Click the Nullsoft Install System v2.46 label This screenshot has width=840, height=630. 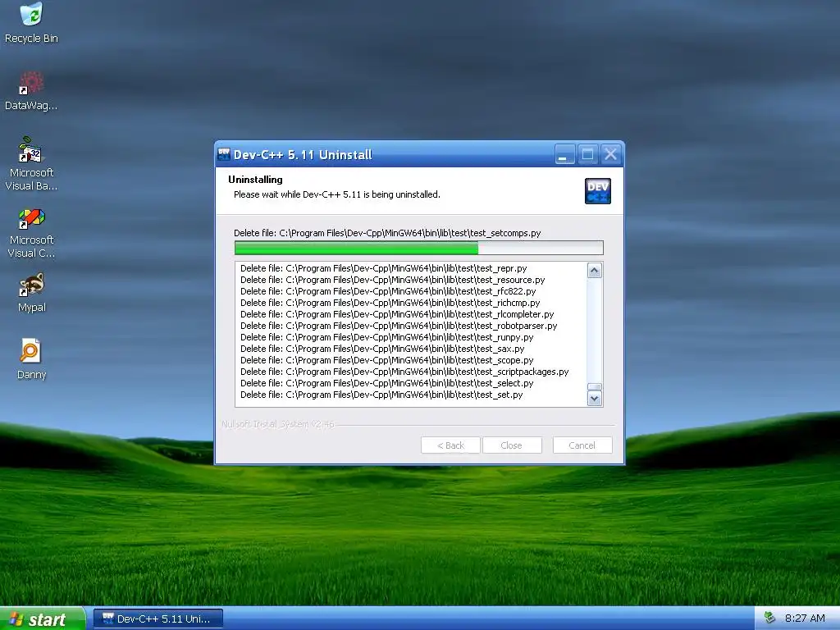(278, 424)
